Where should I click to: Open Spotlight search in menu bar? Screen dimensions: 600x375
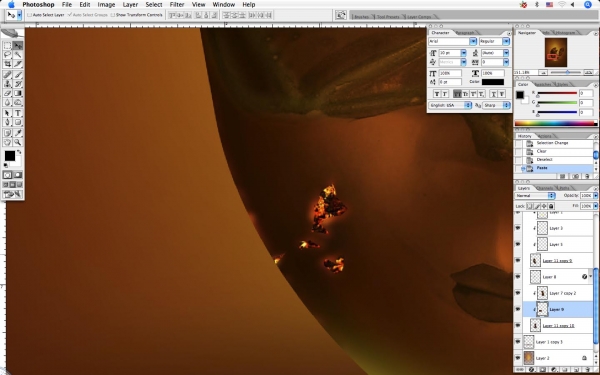point(588,5)
